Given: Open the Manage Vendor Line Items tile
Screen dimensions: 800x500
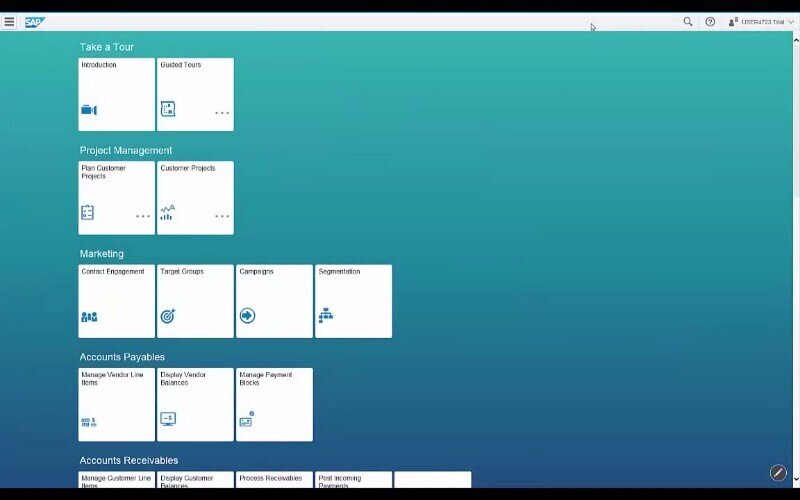Looking at the screenshot, I should tap(117, 404).
